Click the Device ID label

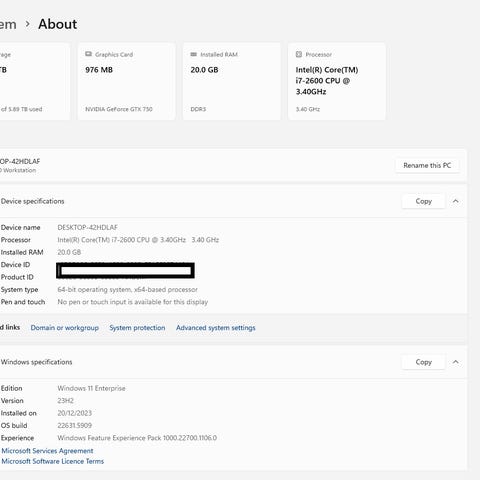point(15,265)
